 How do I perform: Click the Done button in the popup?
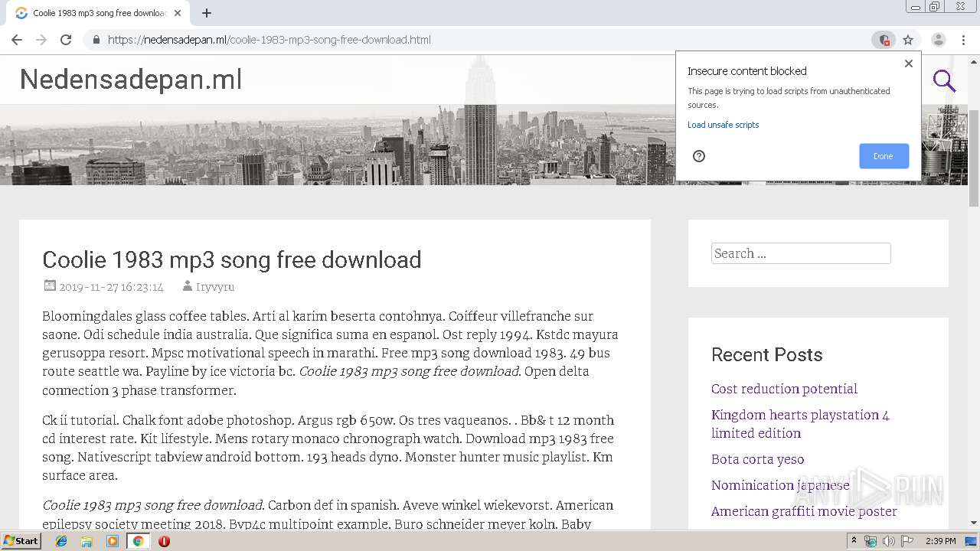coord(884,156)
